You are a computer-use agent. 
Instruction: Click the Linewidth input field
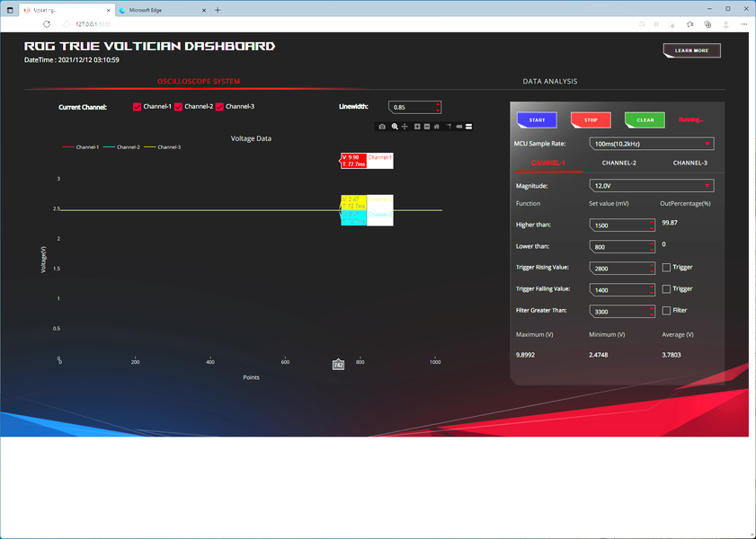point(414,108)
